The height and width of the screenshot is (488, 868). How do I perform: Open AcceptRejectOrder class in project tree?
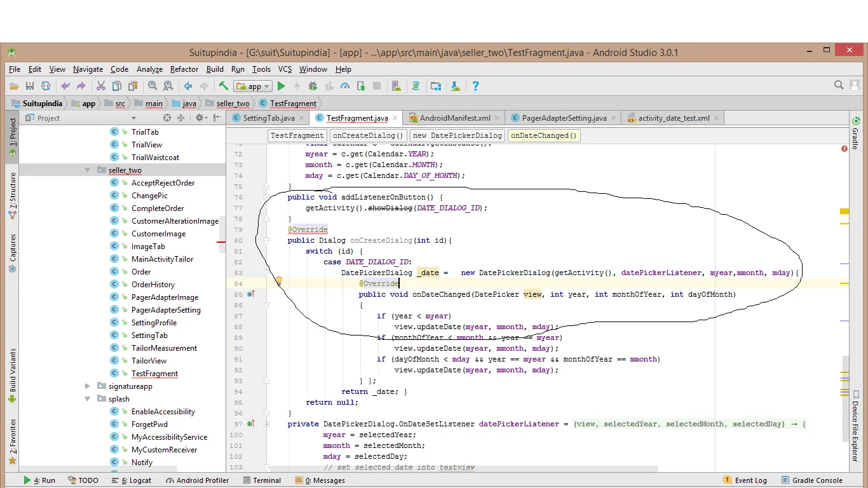[x=163, y=183]
